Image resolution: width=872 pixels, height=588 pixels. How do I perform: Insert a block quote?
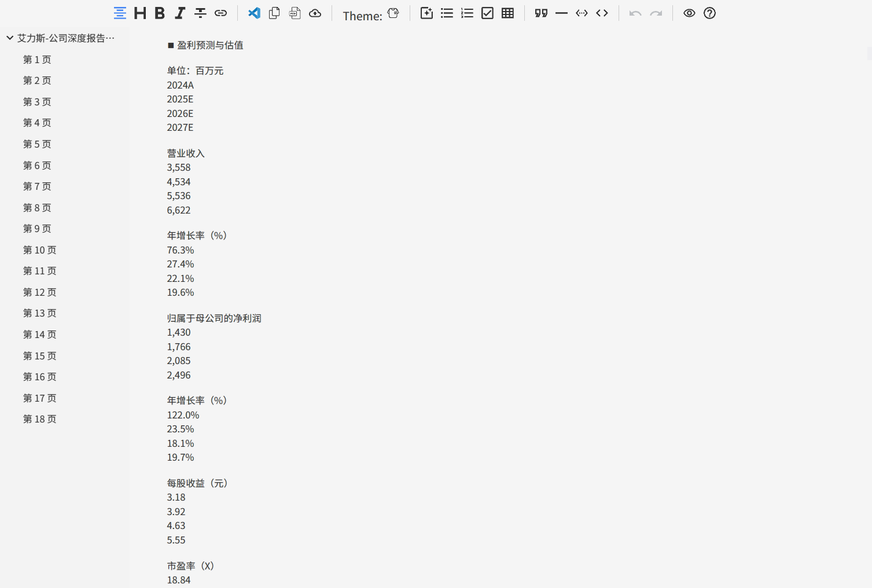tap(541, 13)
